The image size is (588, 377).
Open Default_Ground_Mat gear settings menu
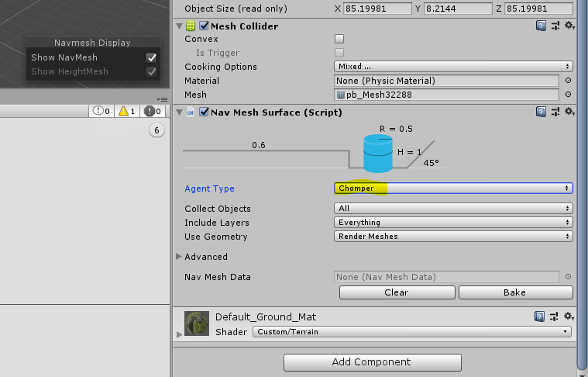(x=569, y=316)
